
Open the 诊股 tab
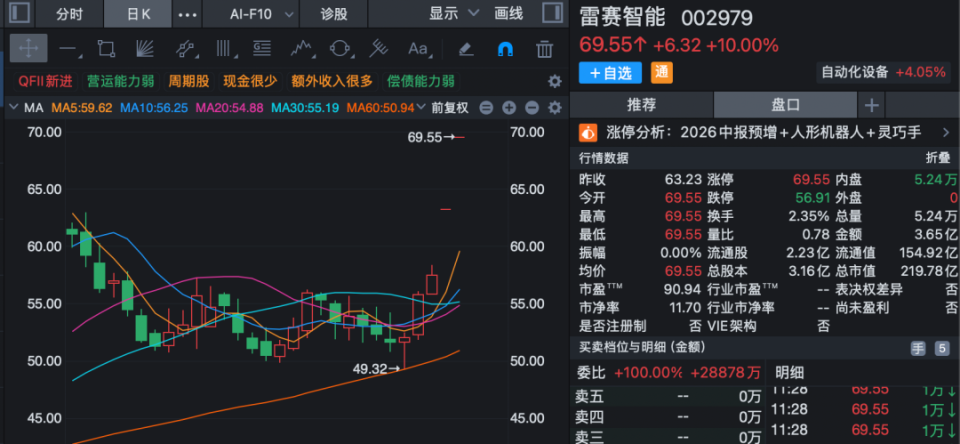click(334, 14)
